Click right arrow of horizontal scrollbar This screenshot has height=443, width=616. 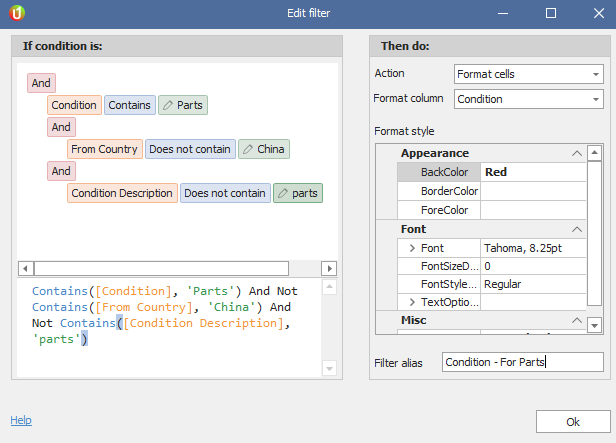pyautogui.click(x=329, y=269)
